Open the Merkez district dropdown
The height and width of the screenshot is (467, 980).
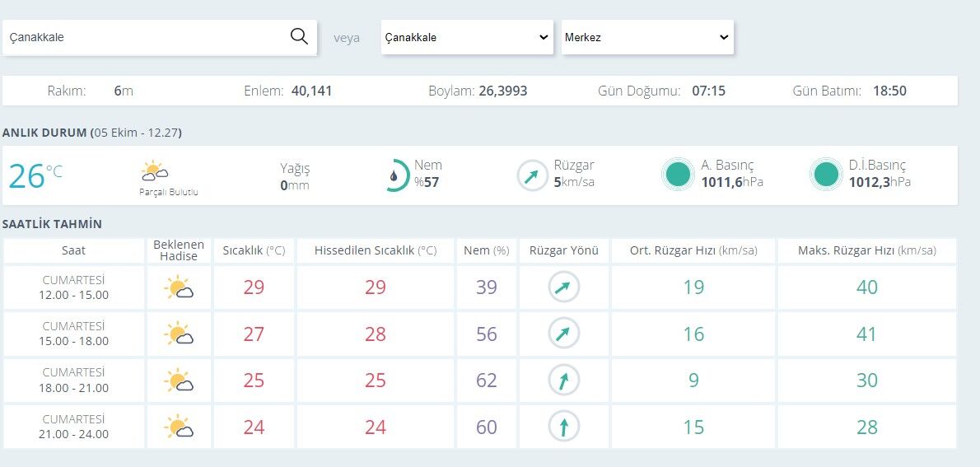[x=647, y=37]
